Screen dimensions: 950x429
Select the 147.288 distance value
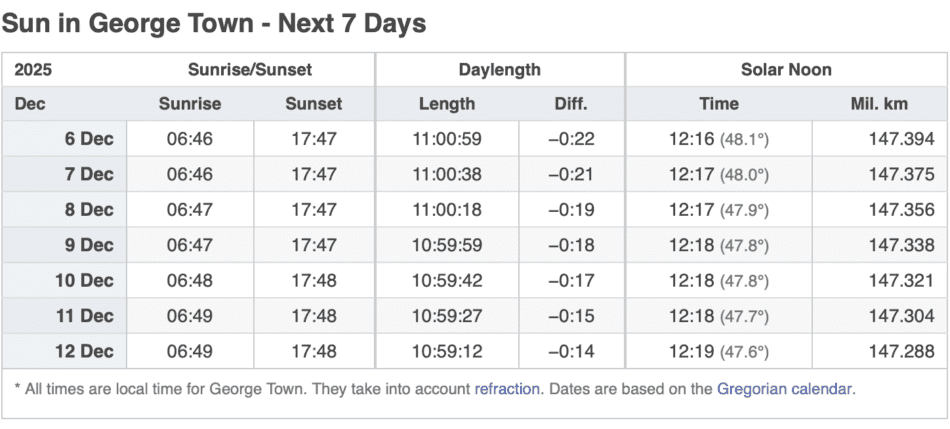901,352
